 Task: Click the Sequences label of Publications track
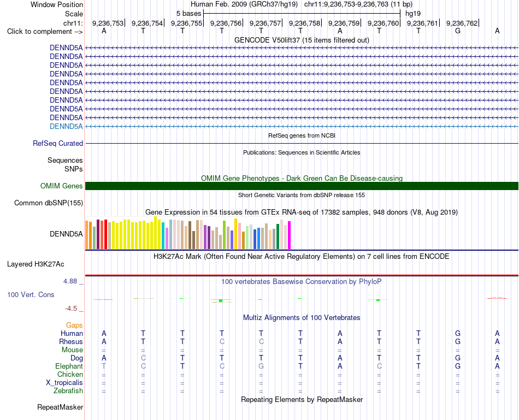(65, 160)
